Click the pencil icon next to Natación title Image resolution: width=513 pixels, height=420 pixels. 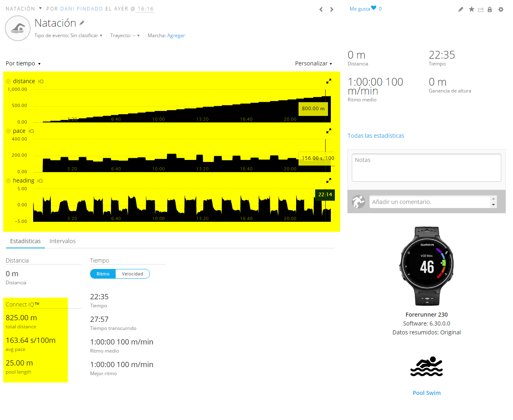click(x=82, y=23)
